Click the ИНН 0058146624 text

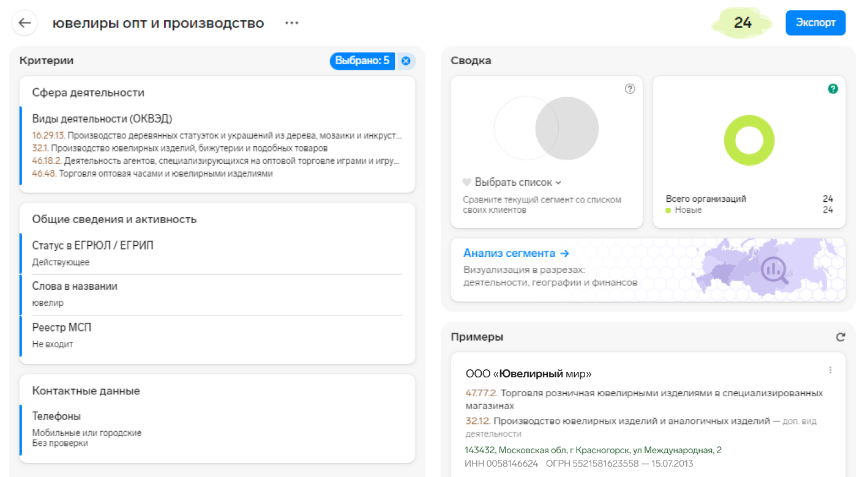(501, 464)
